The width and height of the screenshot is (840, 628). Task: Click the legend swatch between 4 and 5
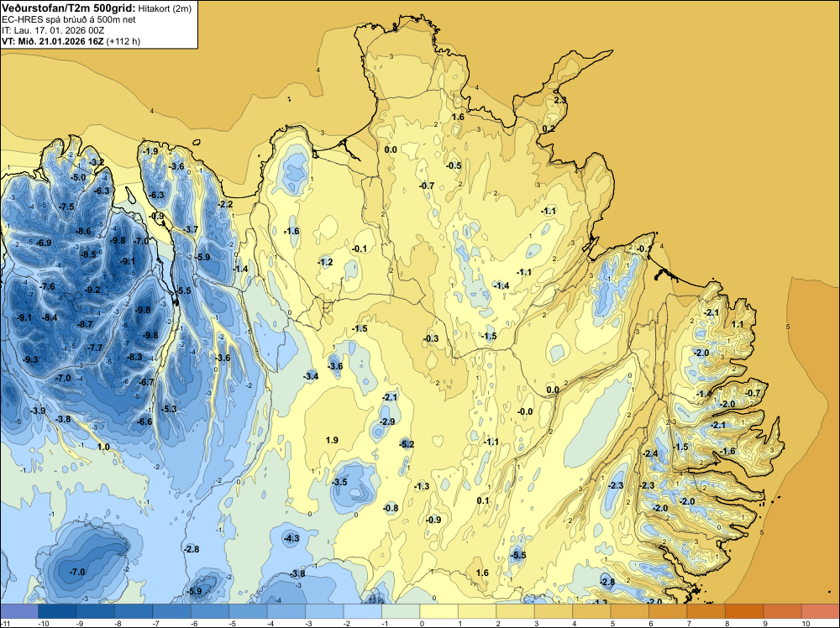click(592, 611)
